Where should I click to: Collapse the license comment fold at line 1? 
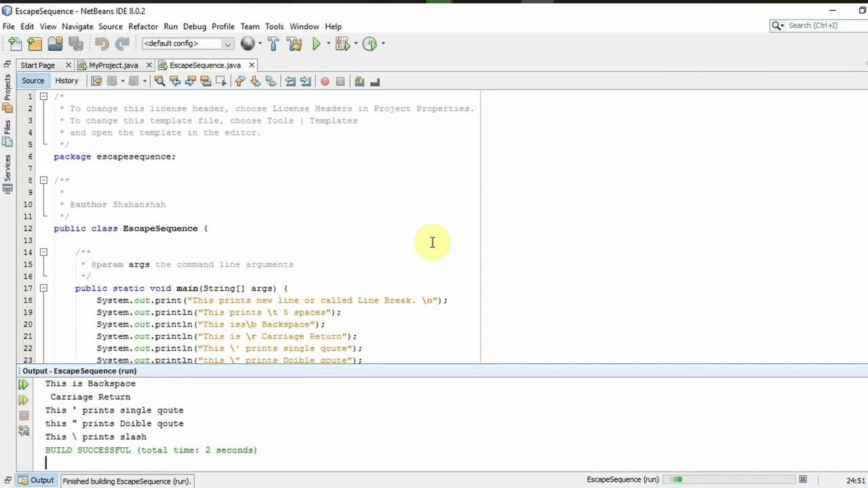[x=43, y=96]
